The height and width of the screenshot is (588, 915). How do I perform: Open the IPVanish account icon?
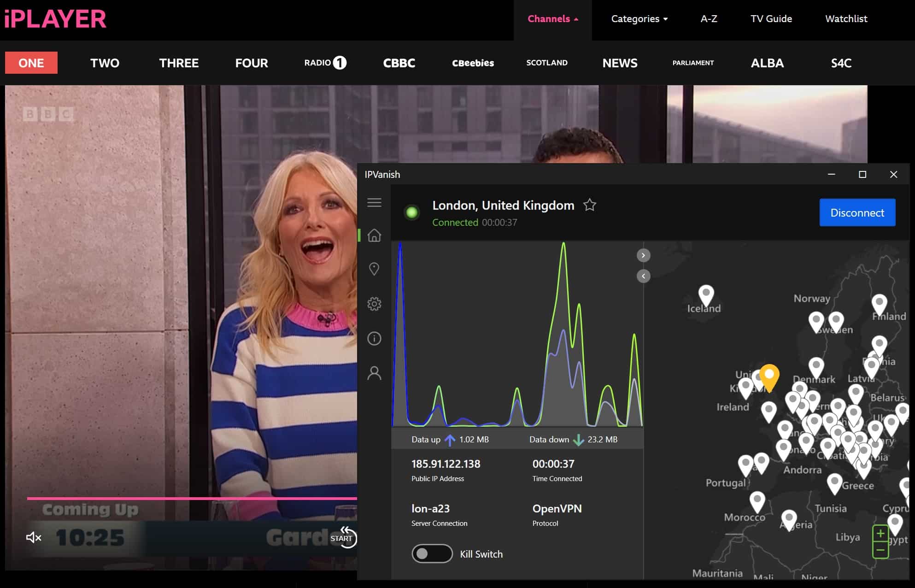pos(374,373)
